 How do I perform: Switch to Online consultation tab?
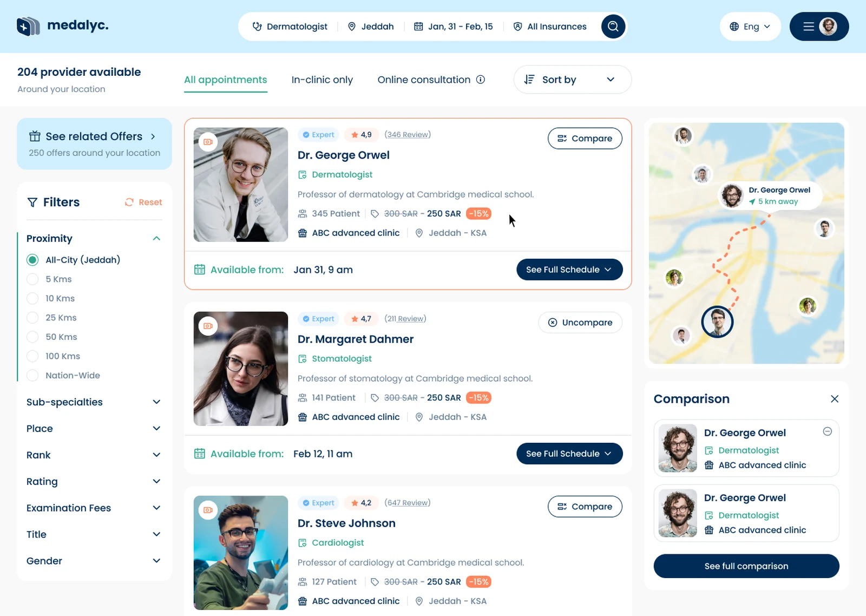point(424,80)
